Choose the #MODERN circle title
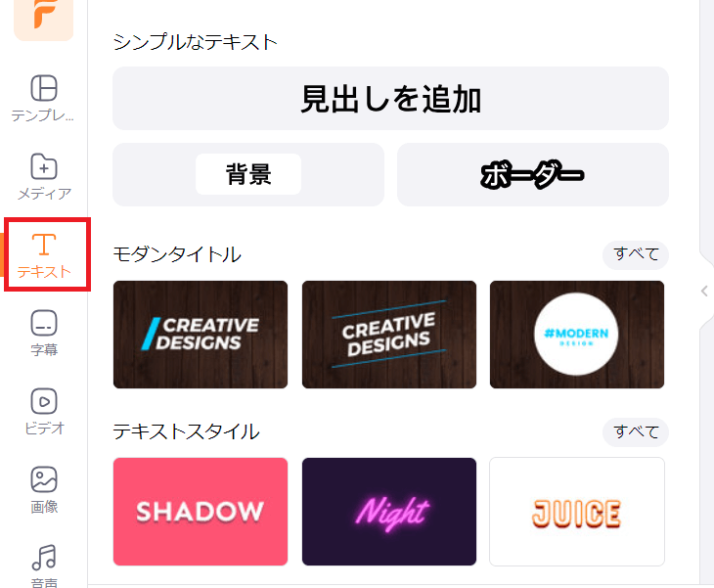714x588 pixels. click(x=577, y=335)
